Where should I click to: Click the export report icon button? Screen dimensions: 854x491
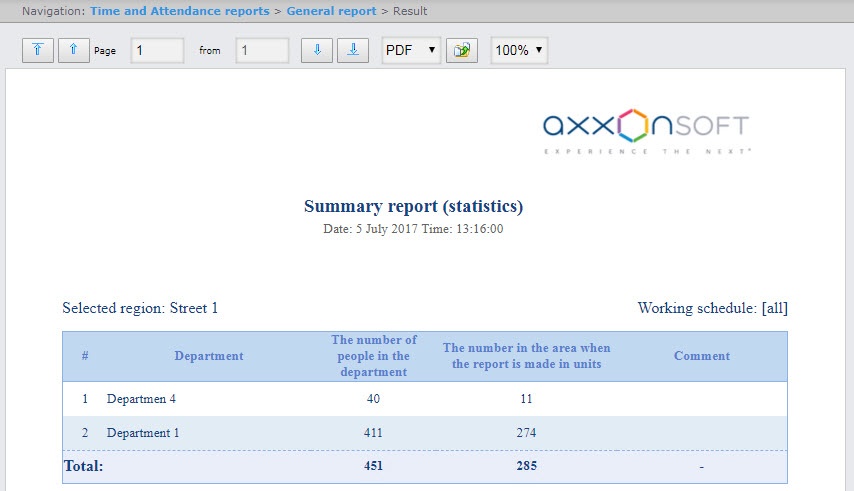462,51
